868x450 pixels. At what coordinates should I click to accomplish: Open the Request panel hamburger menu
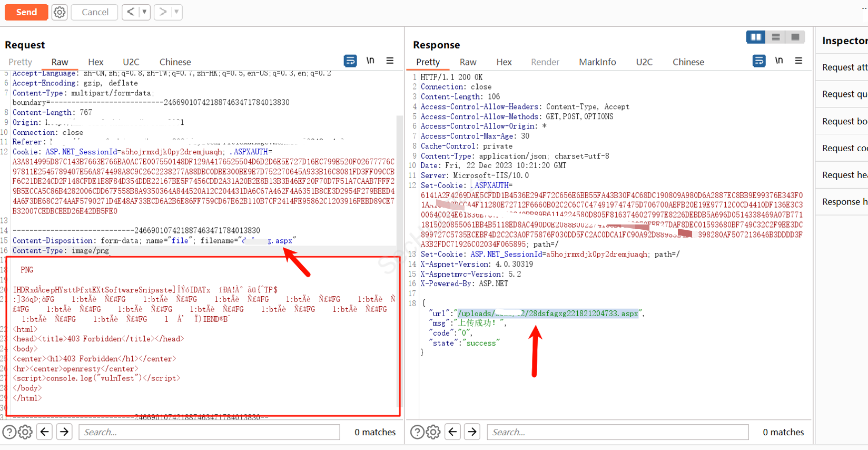390,61
